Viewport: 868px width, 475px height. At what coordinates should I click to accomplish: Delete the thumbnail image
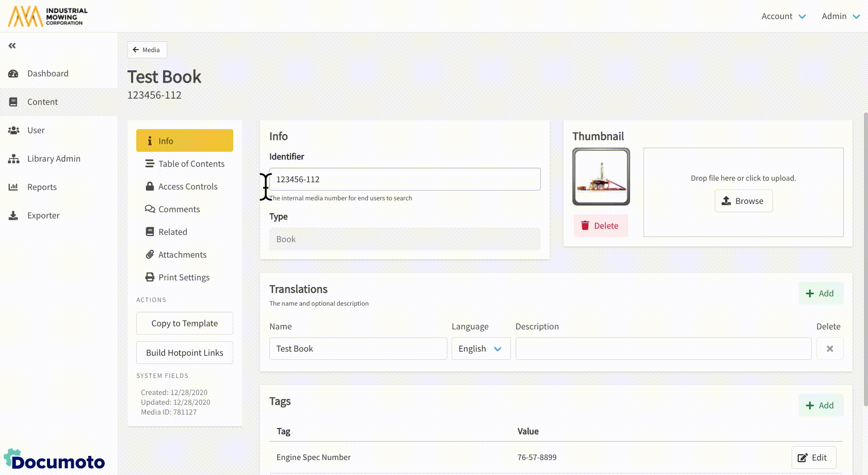click(600, 226)
